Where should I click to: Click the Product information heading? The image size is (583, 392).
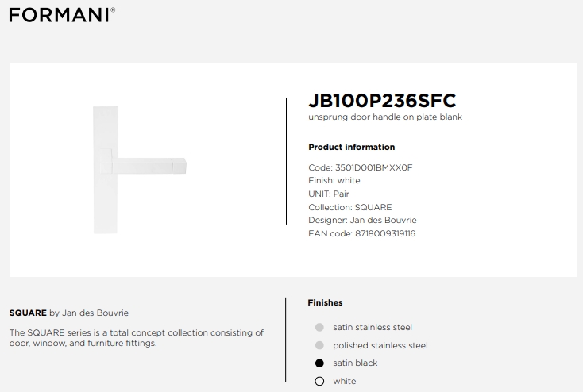tap(352, 147)
